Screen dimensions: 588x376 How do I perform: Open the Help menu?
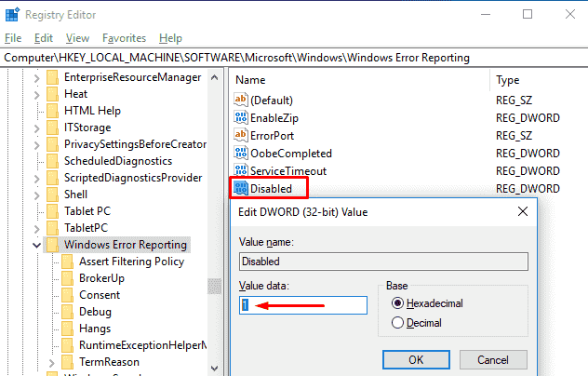170,38
